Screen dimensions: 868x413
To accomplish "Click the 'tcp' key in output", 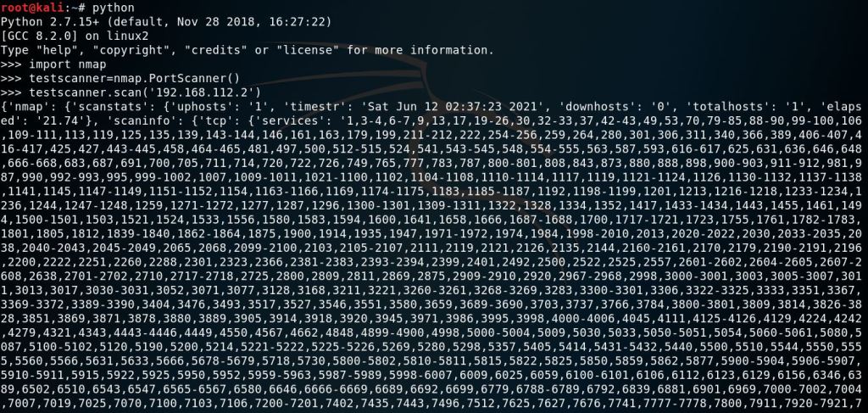I will (x=192, y=120).
